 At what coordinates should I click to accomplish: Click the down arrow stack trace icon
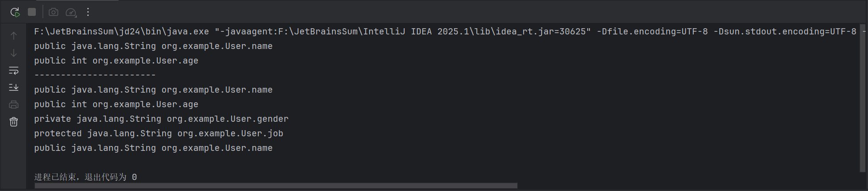pos(14,53)
